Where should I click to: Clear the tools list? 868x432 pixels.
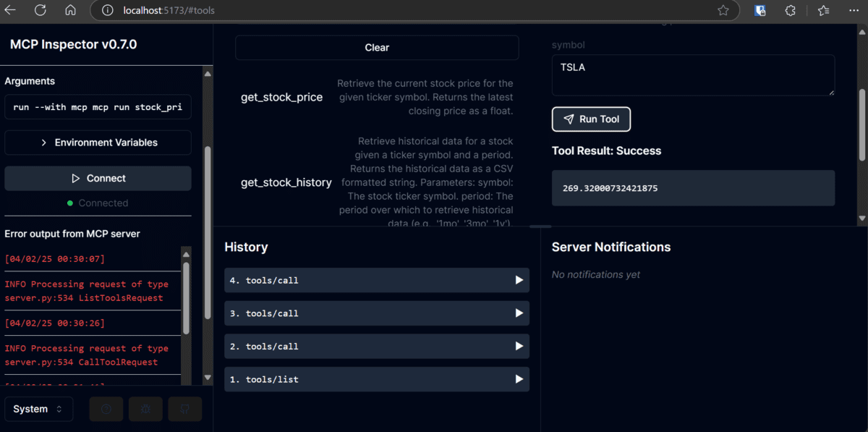[x=377, y=48]
